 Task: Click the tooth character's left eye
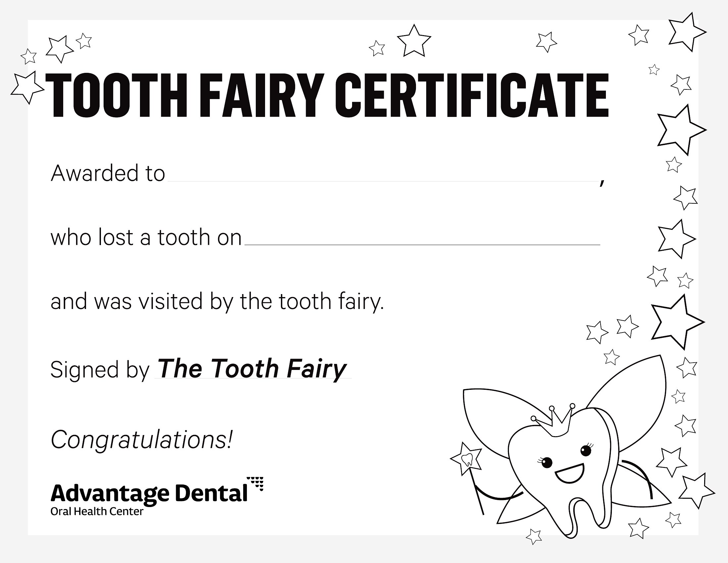tap(547, 463)
